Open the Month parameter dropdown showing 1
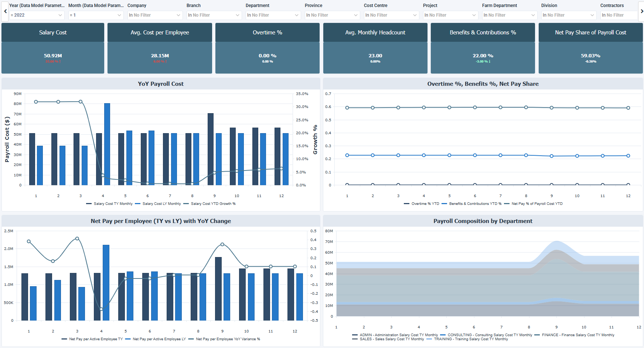Image resolution: width=644 pixels, height=348 pixels. [96, 15]
